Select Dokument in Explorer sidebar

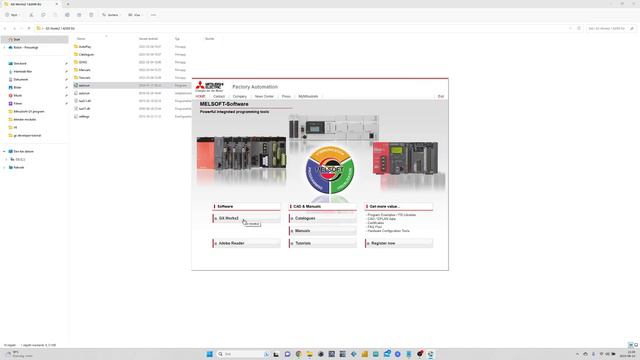click(x=20, y=80)
